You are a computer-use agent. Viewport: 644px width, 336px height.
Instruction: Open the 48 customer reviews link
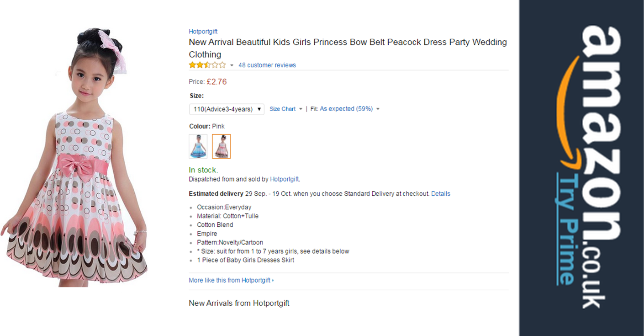(267, 65)
